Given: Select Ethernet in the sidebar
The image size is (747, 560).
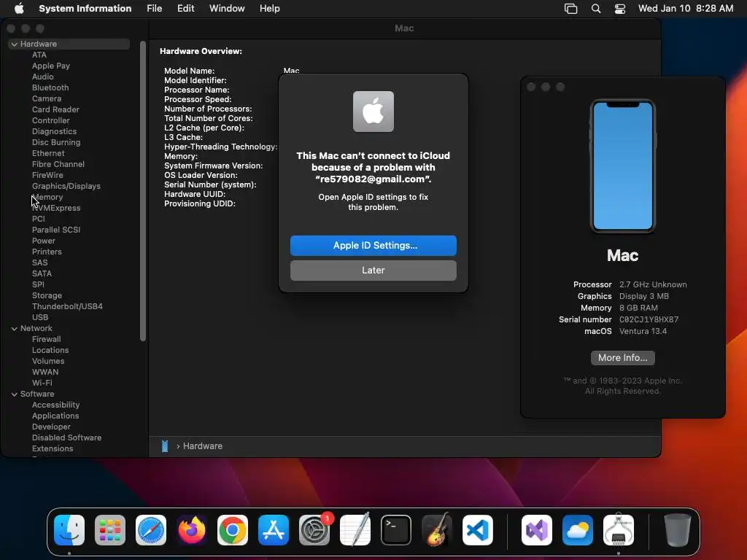Looking at the screenshot, I should (48, 153).
